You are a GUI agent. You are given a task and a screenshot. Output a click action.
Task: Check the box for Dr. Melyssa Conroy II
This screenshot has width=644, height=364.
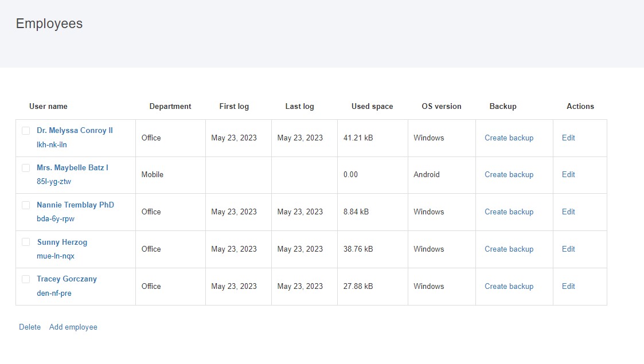pyautogui.click(x=26, y=131)
